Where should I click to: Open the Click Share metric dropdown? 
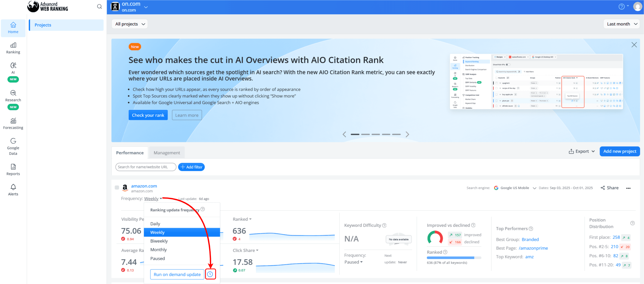point(245,250)
